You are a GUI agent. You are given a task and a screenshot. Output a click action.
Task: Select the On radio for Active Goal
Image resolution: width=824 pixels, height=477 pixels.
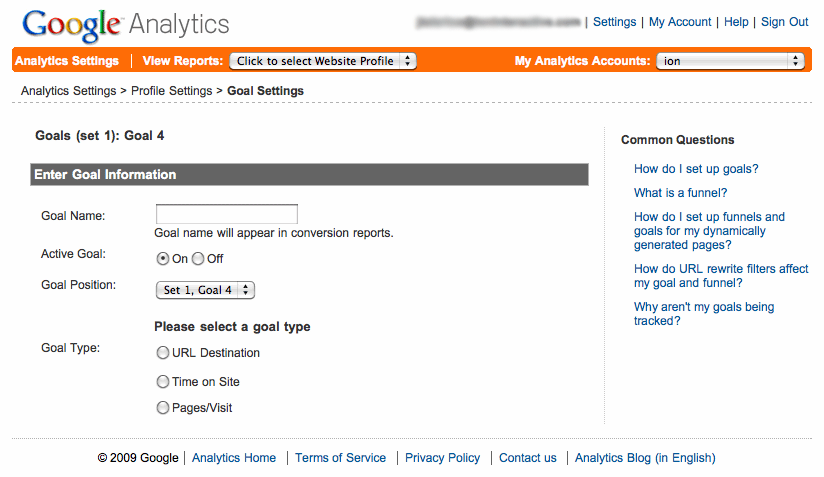coord(163,258)
